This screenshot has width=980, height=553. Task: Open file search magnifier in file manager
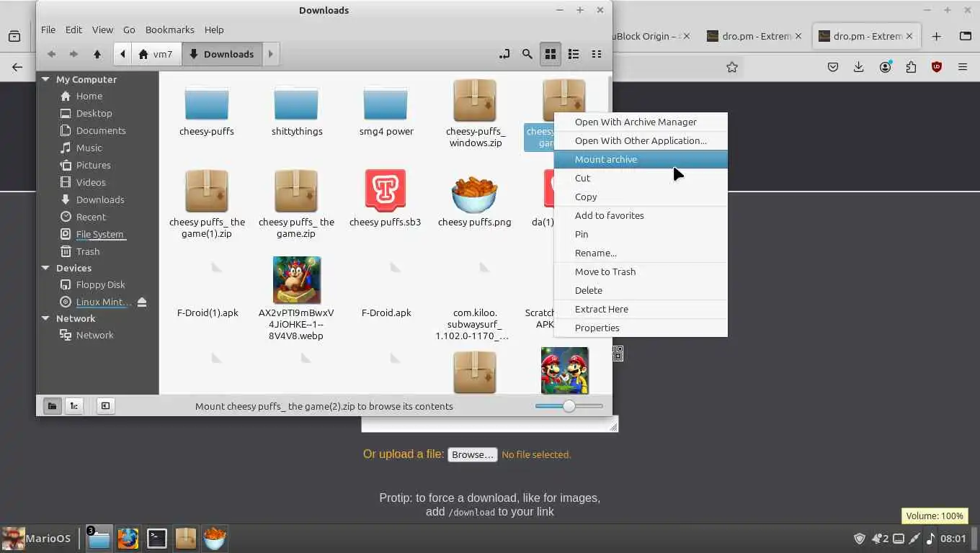coord(527,54)
